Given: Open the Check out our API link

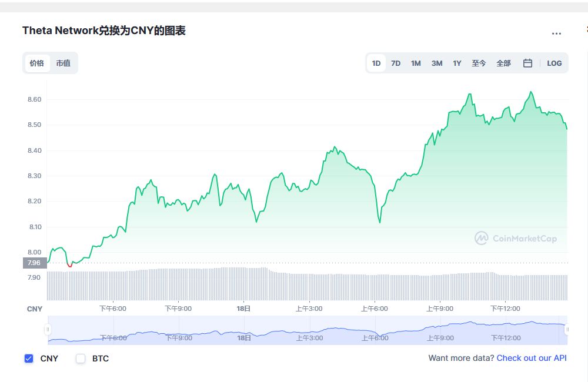Looking at the screenshot, I should 532,358.
